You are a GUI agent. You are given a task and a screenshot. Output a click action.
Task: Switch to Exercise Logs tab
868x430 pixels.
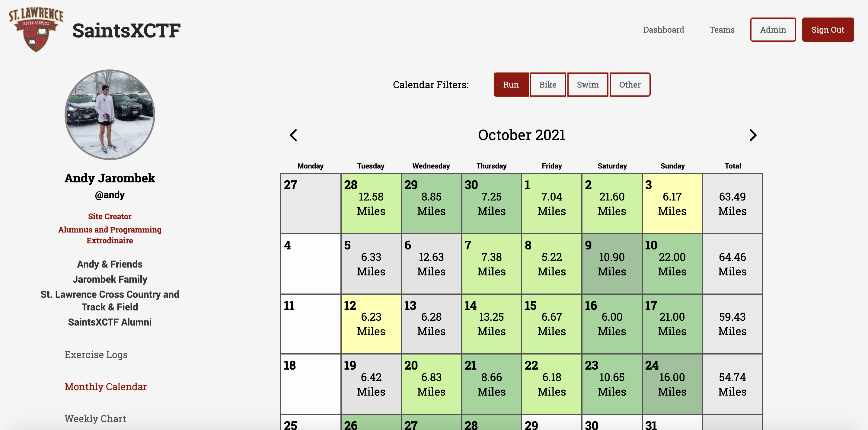click(x=96, y=355)
